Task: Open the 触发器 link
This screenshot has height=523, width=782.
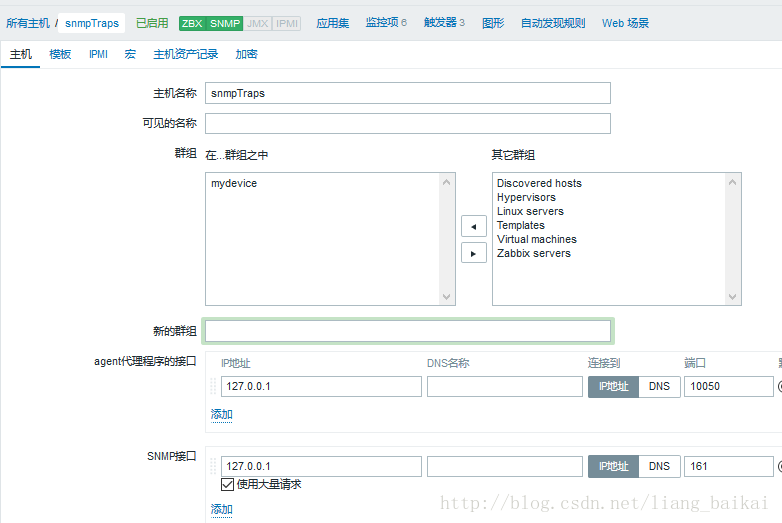Action: pos(444,23)
